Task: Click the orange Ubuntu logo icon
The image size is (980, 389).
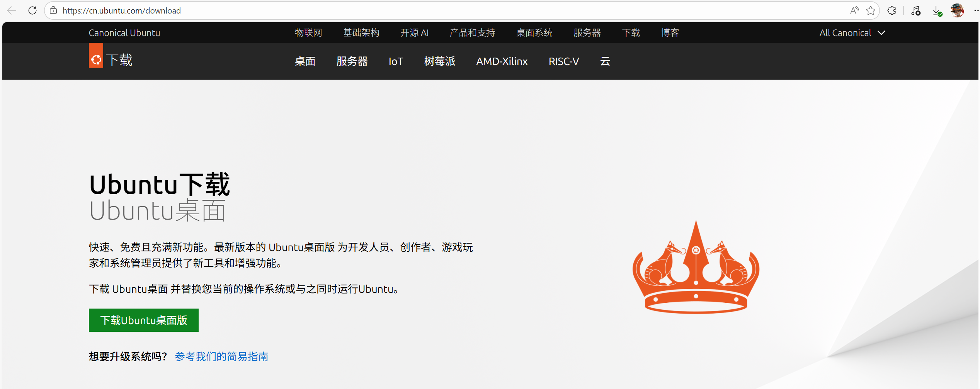Action: click(96, 55)
